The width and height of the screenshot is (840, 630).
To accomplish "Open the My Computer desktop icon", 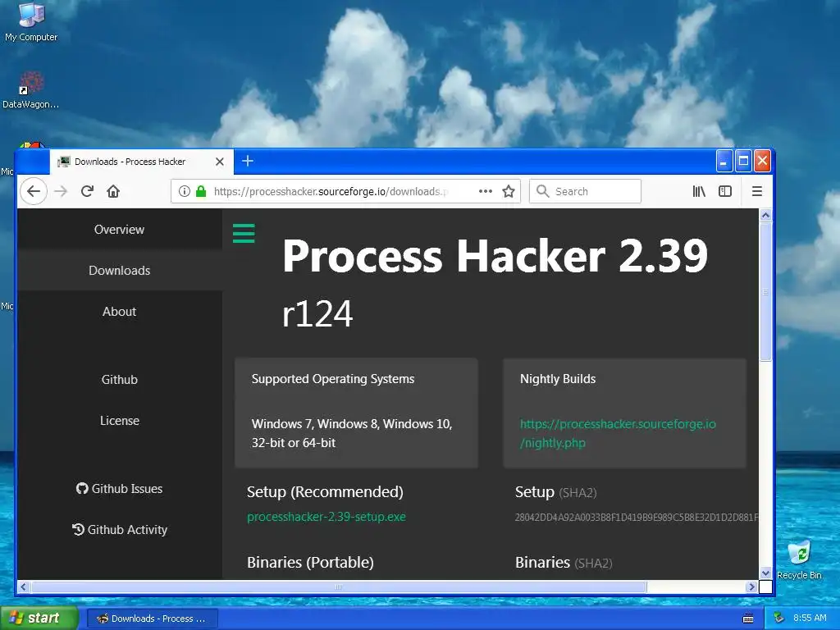I will click(31, 21).
